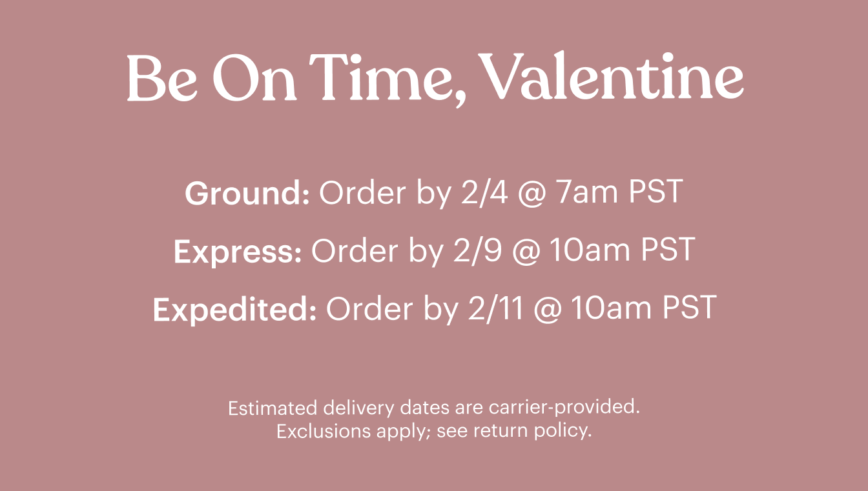This screenshot has height=491, width=868.
Task: Click "Order by" on the Expedited line
Action: 391,310
